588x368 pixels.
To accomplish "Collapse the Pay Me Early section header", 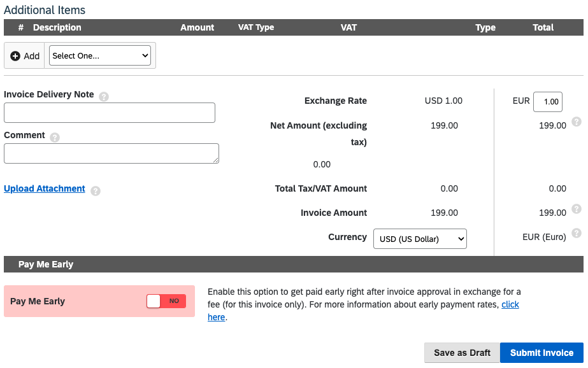I will (x=293, y=264).
